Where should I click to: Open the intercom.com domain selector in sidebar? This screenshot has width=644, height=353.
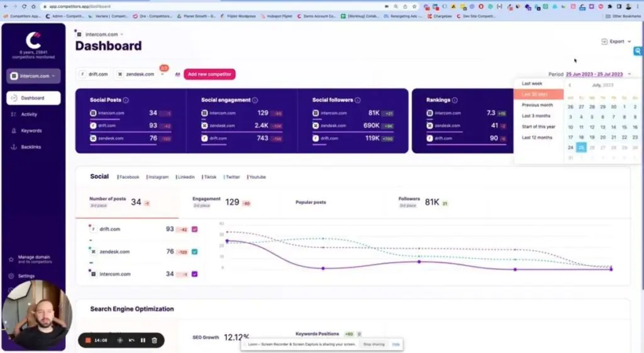pos(33,76)
